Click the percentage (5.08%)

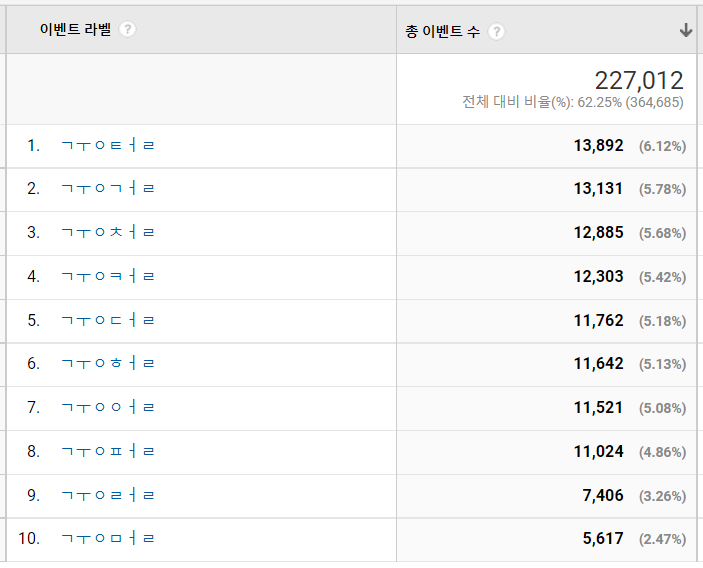pos(663,408)
